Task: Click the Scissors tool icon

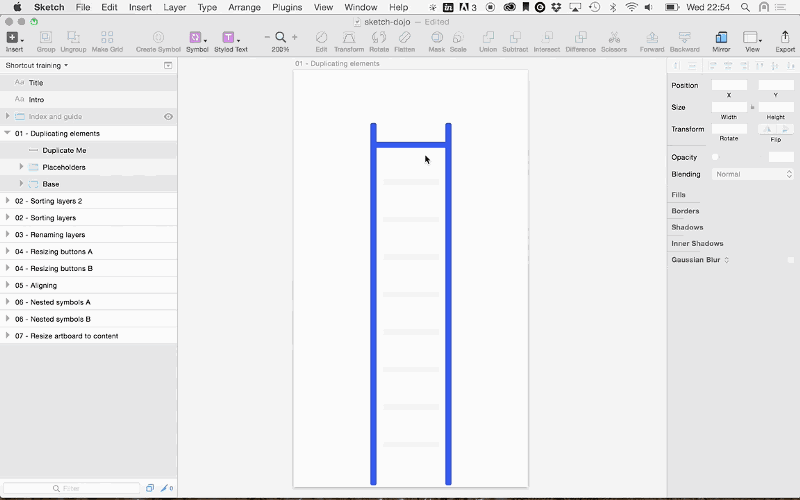Action: pos(614,38)
